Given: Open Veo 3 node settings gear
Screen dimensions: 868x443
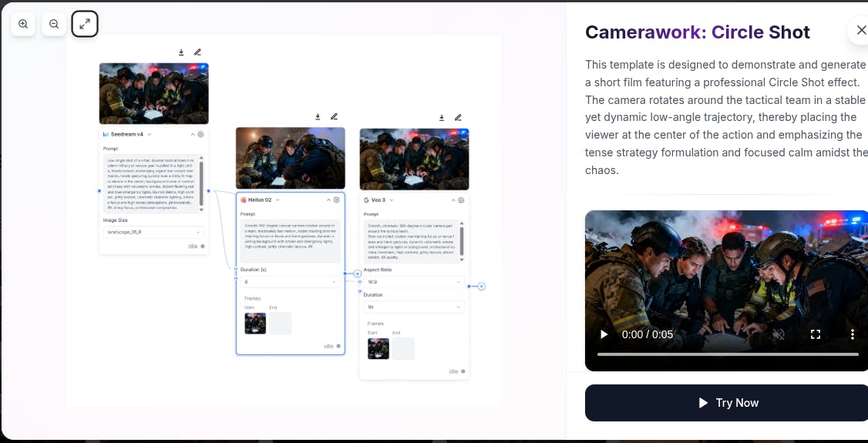Looking at the screenshot, I should click(x=461, y=200).
